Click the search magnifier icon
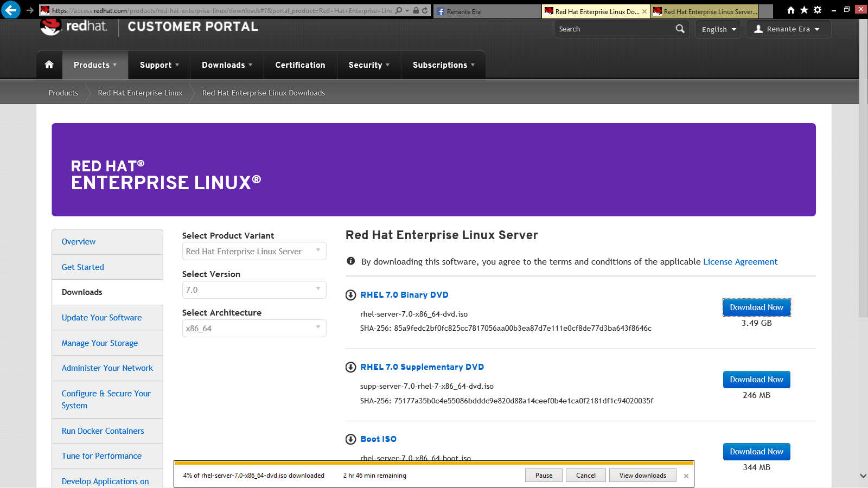This screenshot has height=488, width=868. (x=680, y=29)
